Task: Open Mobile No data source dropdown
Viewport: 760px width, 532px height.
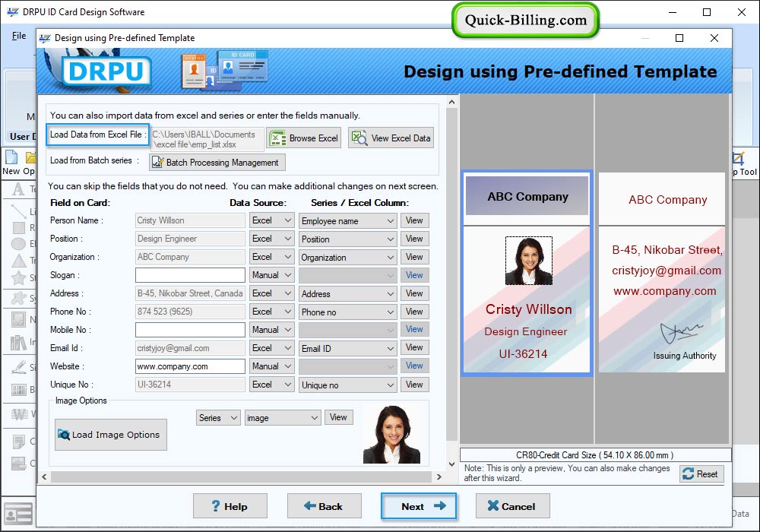Action: pos(271,330)
